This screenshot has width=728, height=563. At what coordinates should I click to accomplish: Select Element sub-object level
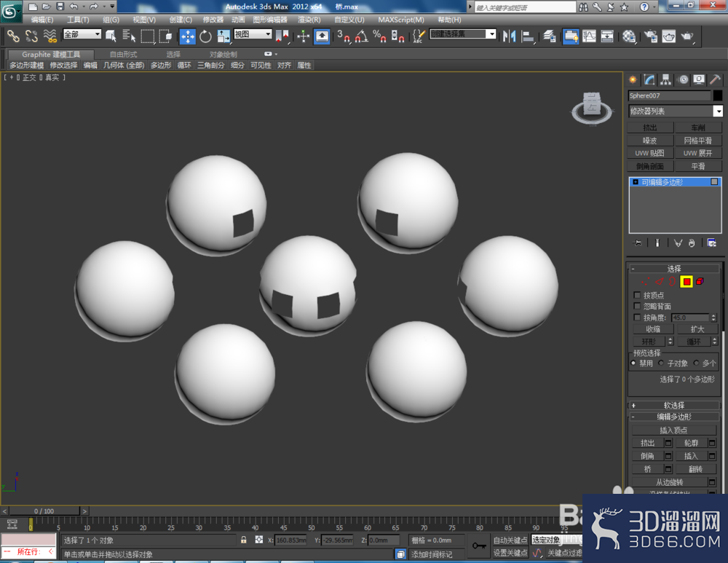click(700, 281)
